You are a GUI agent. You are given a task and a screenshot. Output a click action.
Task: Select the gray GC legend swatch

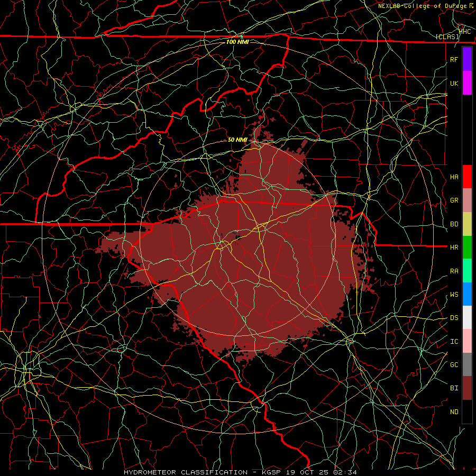(x=467, y=364)
